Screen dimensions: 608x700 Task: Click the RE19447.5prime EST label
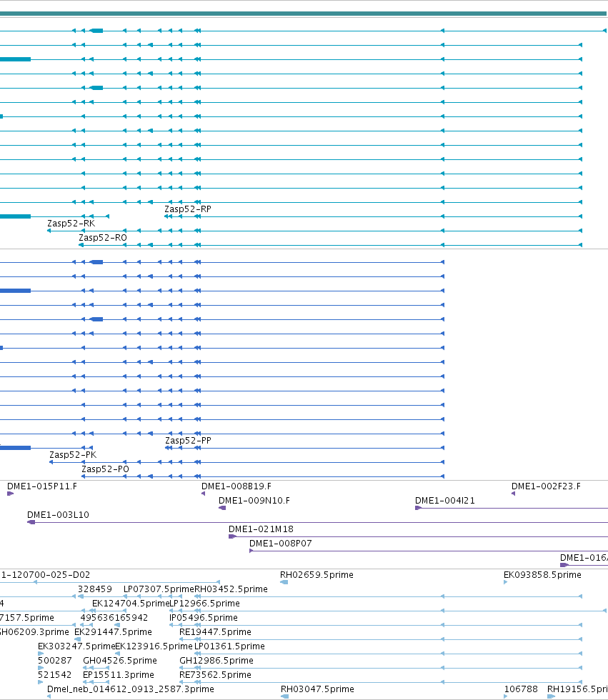pos(215,631)
